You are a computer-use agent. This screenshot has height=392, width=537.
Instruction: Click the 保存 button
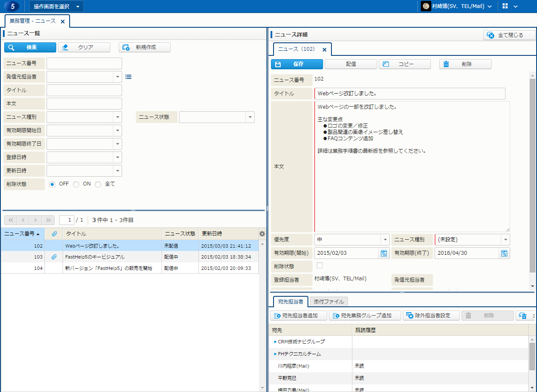tap(297, 64)
